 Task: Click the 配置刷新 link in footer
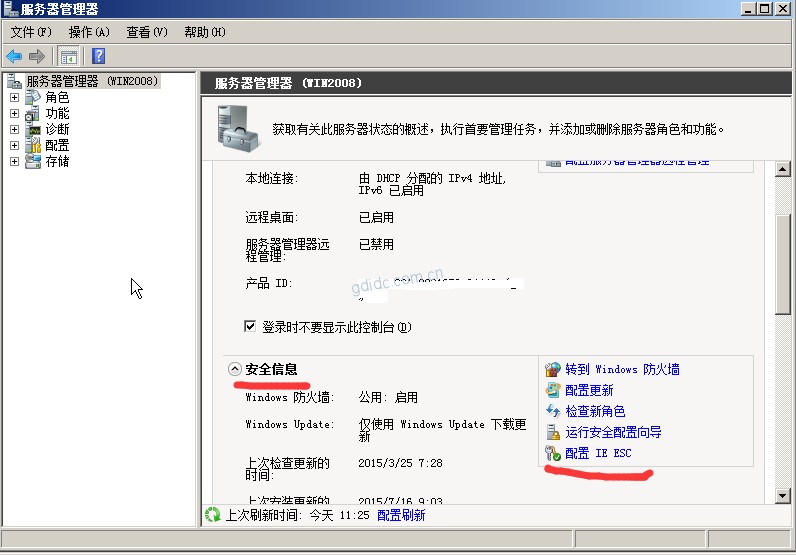[401, 515]
